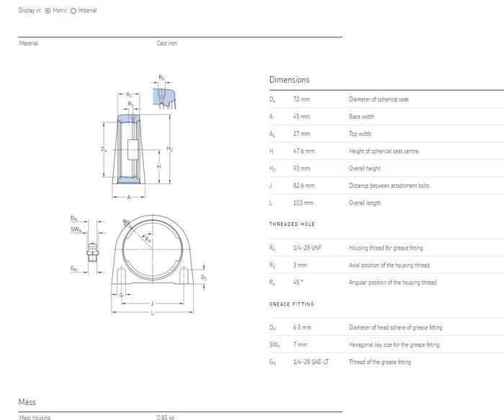Screen dimensions: 504x420
Task: Click the Dimensions section heading
Action: 289,80
